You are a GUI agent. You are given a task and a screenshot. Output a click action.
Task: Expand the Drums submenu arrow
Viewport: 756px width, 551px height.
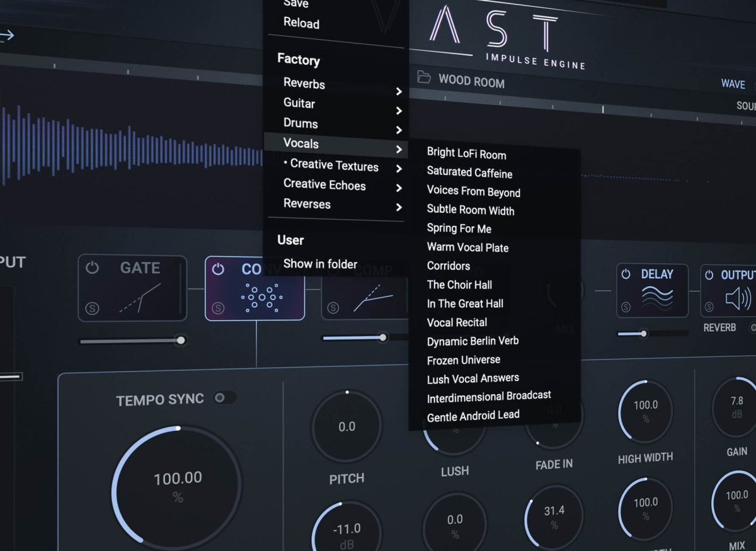coord(399,130)
